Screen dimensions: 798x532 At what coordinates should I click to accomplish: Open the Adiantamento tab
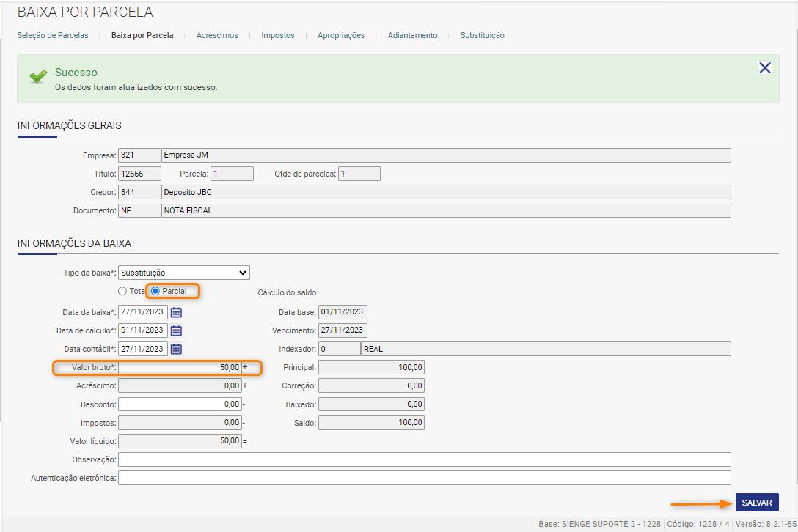tap(413, 35)
